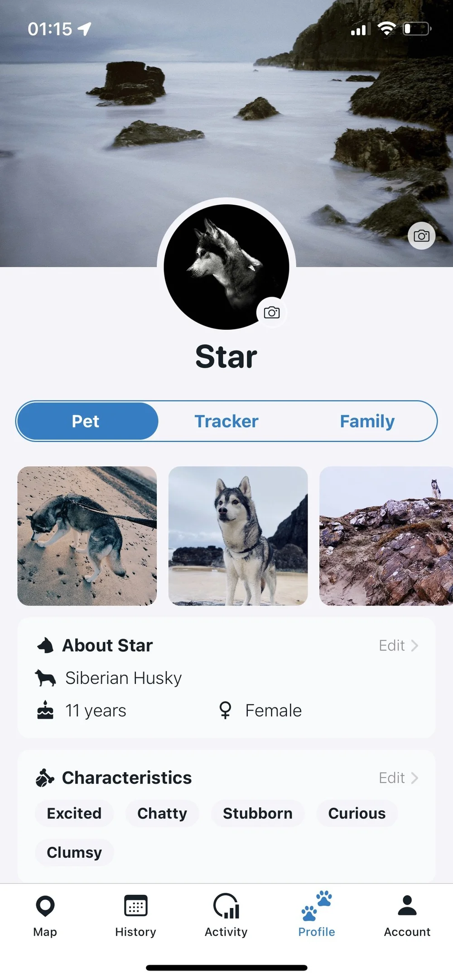The image size is (453, 980).
Task: Edit the Characteristics section
Action: coord(391,778)
